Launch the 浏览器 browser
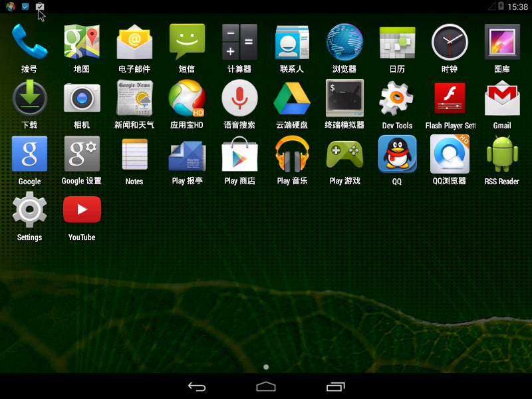532x399 pixels. pos(344,42)
